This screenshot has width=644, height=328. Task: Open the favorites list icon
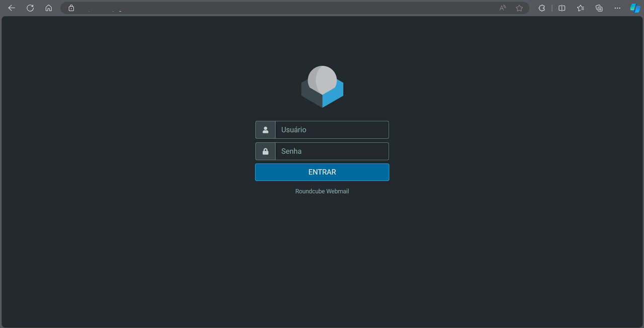click(x=581, y=8)
